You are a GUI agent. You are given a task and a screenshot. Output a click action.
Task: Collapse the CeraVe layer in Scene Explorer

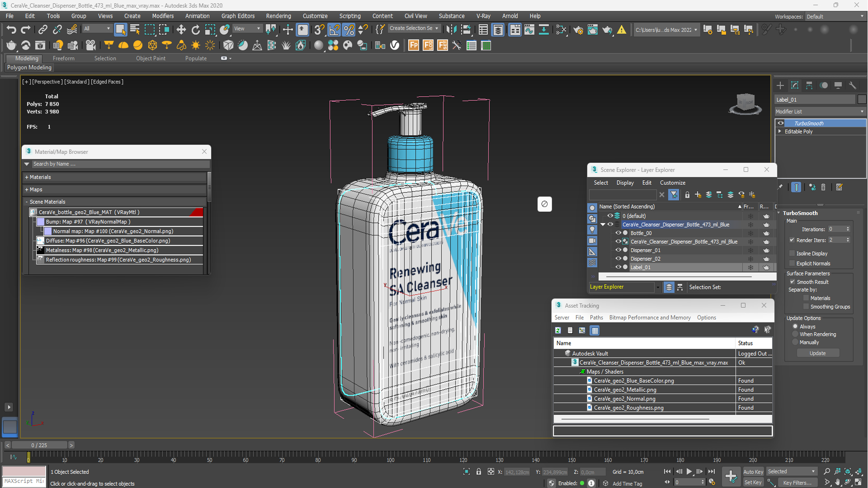[603, 225]
